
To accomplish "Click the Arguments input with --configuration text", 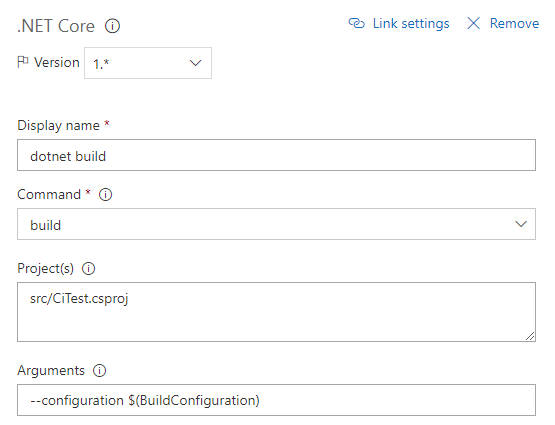I will coord(276,400).
